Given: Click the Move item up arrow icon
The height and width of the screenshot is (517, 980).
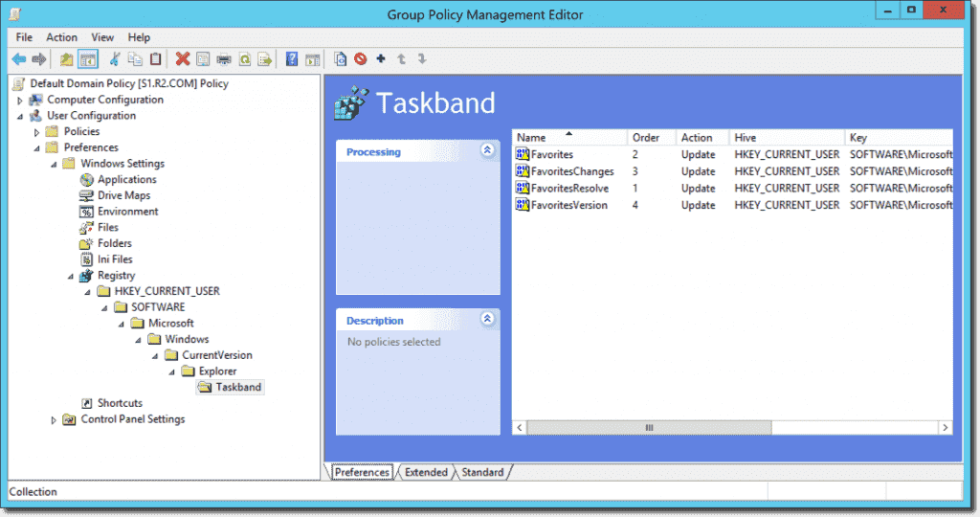Looking at the screenshot, I should coord(401,58).
